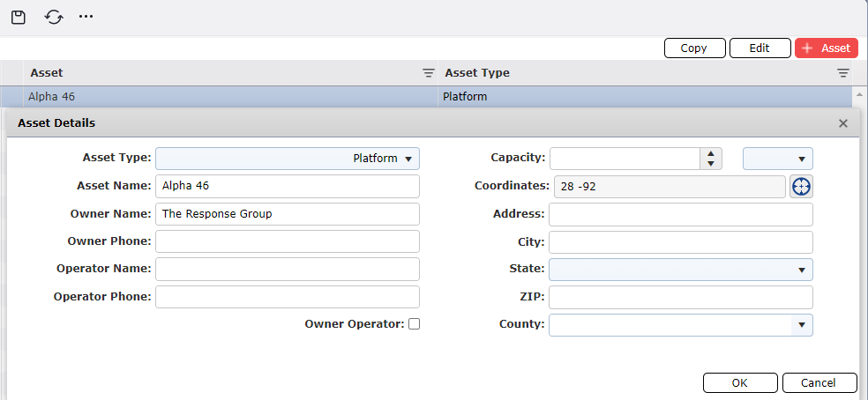This screenshot has width=868, height=400.
Task: Focus the Operator Name field
Action: tap(288, 269)
